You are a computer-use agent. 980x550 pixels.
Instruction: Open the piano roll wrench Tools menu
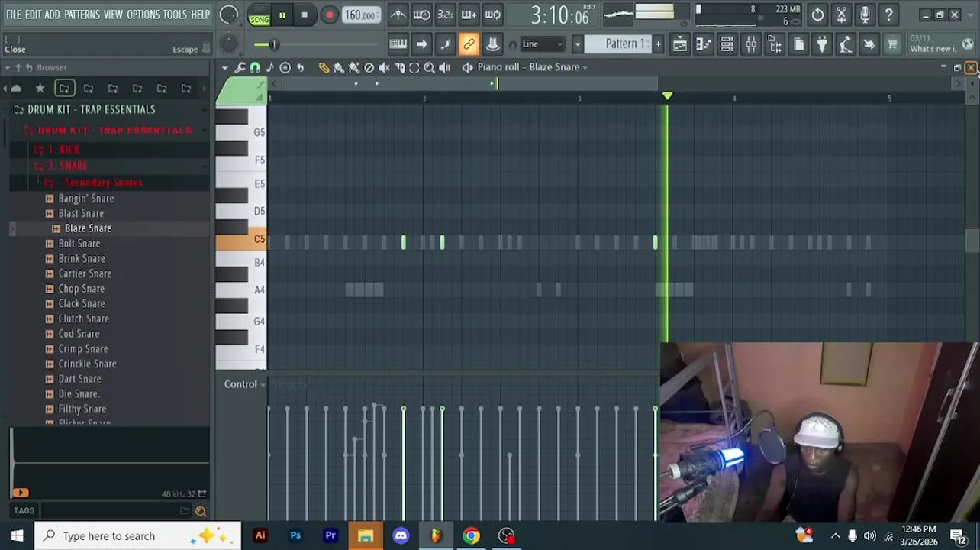coord(240,67)
